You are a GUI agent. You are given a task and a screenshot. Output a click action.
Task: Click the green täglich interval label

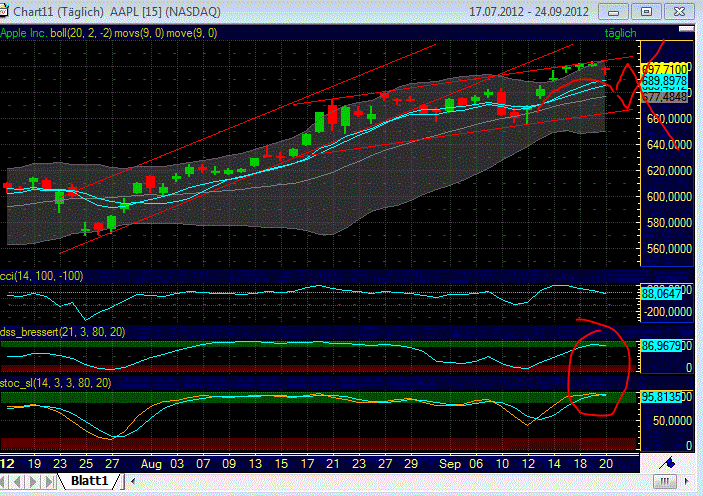click(x=620, y=33)
